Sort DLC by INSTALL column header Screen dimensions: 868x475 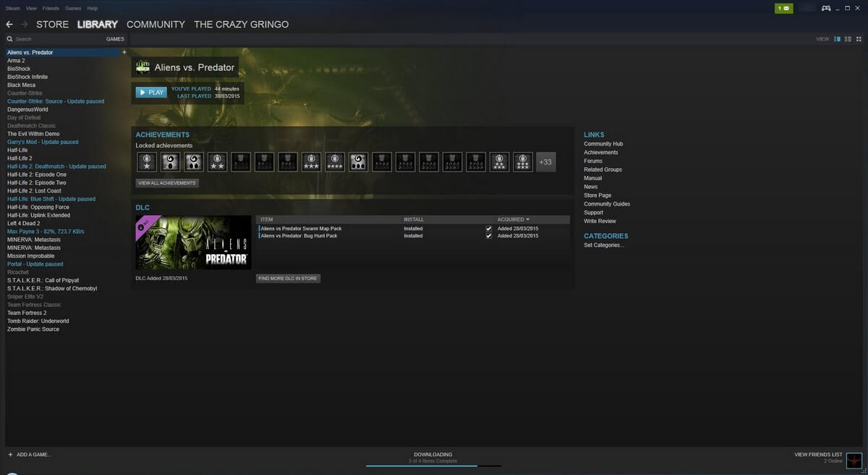414,219
